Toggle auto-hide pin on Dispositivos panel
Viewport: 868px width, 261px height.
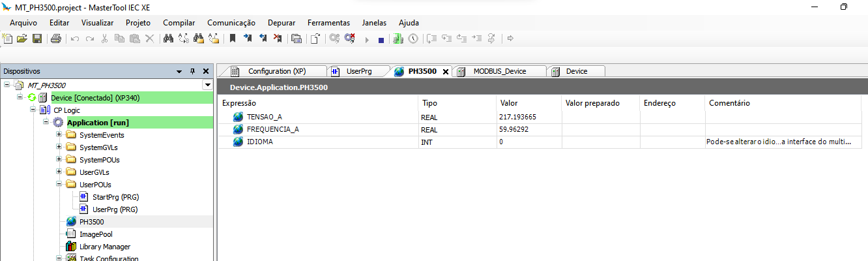click(x=192, y=71)
